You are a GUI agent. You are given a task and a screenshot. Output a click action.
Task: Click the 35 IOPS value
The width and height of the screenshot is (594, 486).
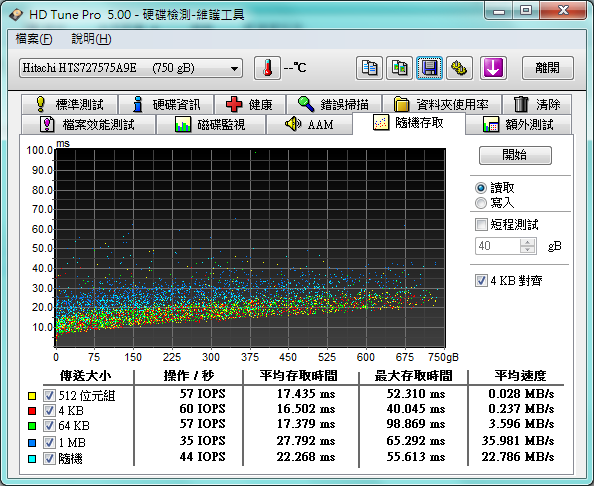(202, 441)
